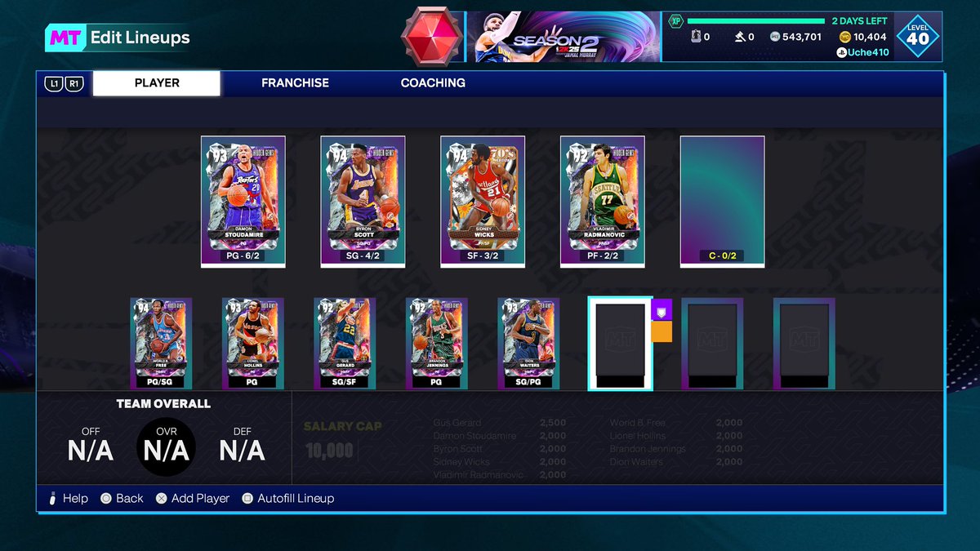Viewport: 980px width, 551px height.
Task: Click Lionel Hollins in salary list
Action: pos(638,436)
